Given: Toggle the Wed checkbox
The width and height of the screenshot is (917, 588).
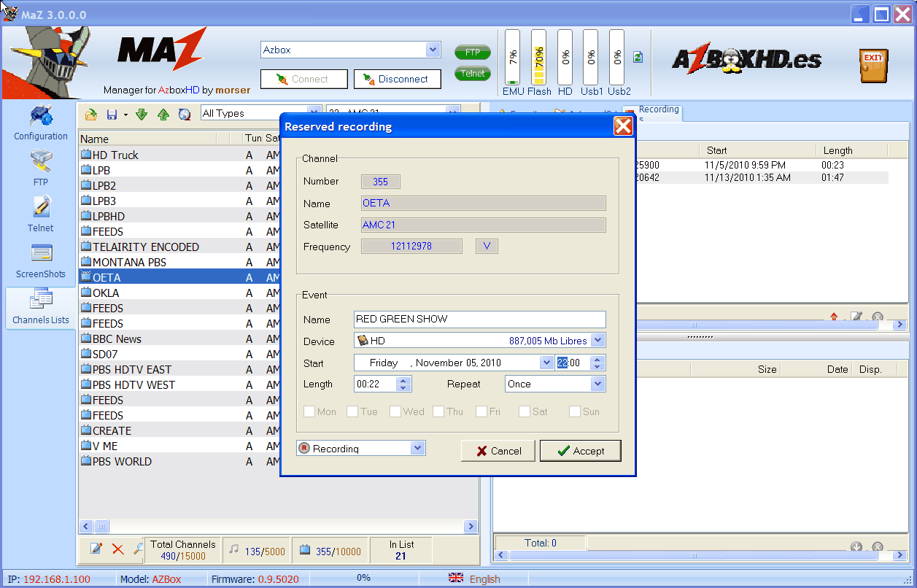Looking at the screenshot, I should point(395,411).
